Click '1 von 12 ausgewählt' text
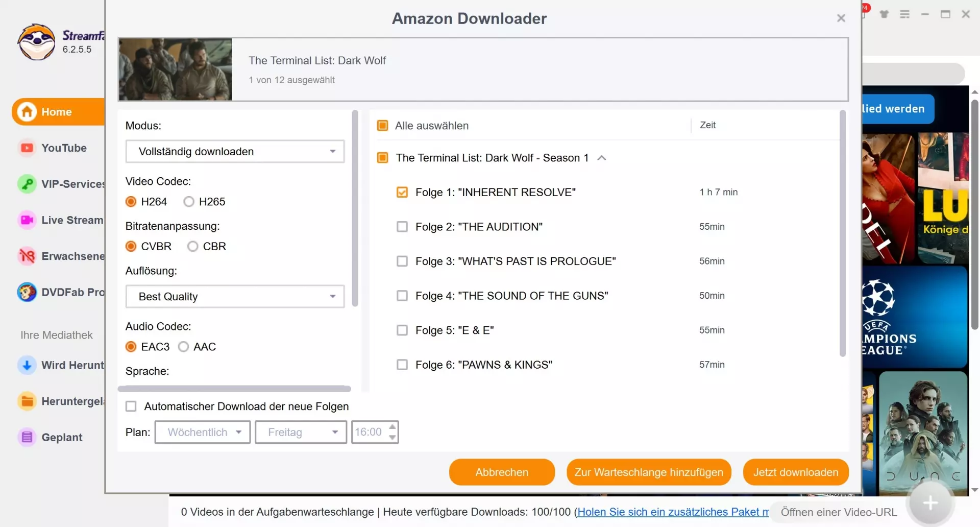 point(291,80)
